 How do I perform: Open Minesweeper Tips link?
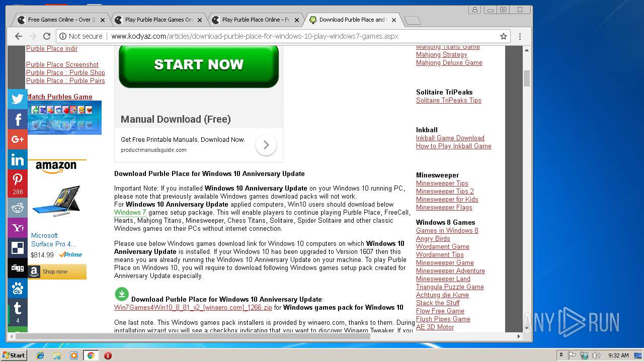(x=442, y=184)
